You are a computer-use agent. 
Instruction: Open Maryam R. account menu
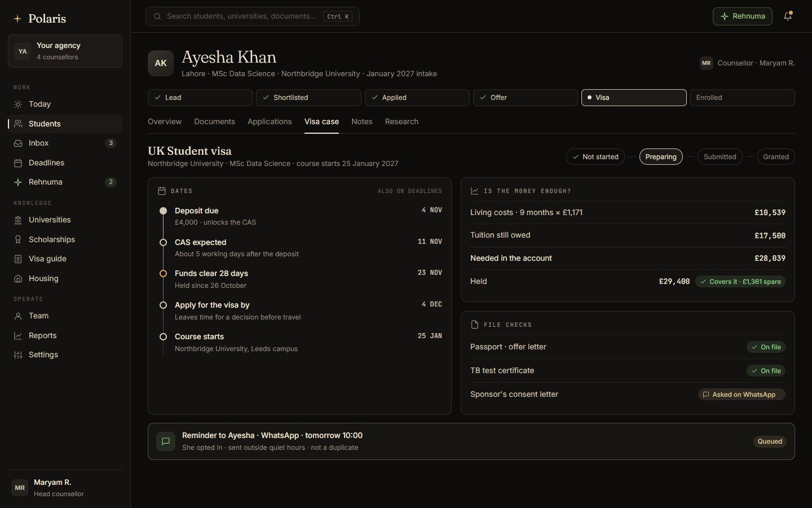(x=65, y=488)
